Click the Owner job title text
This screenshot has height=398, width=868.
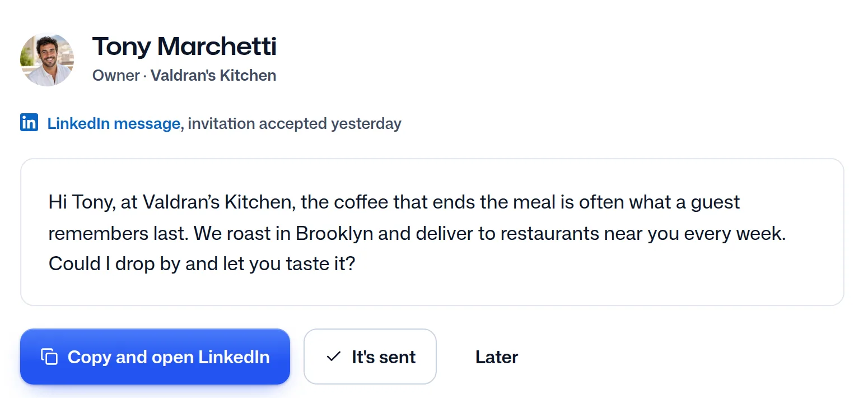coord(116,76)
